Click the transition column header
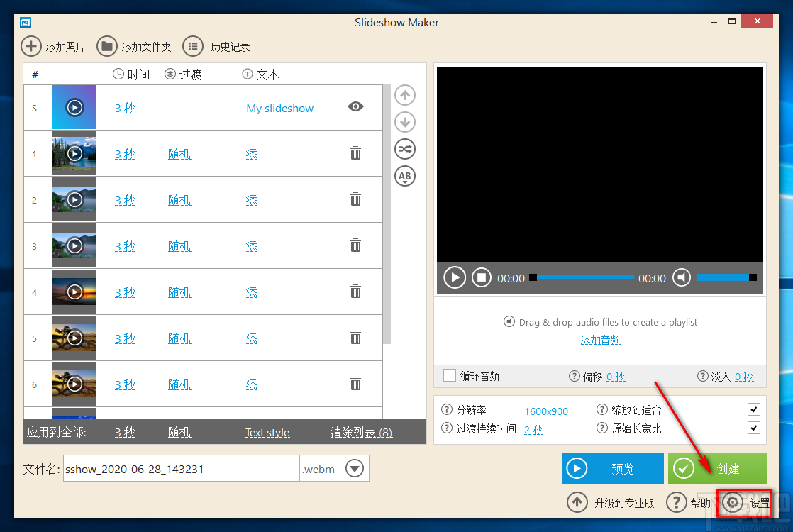 coord(183,74)
